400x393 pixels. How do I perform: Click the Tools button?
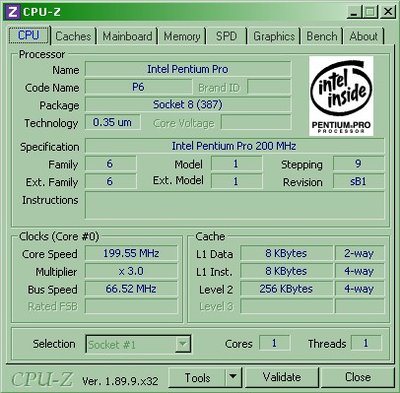(197, 378)
